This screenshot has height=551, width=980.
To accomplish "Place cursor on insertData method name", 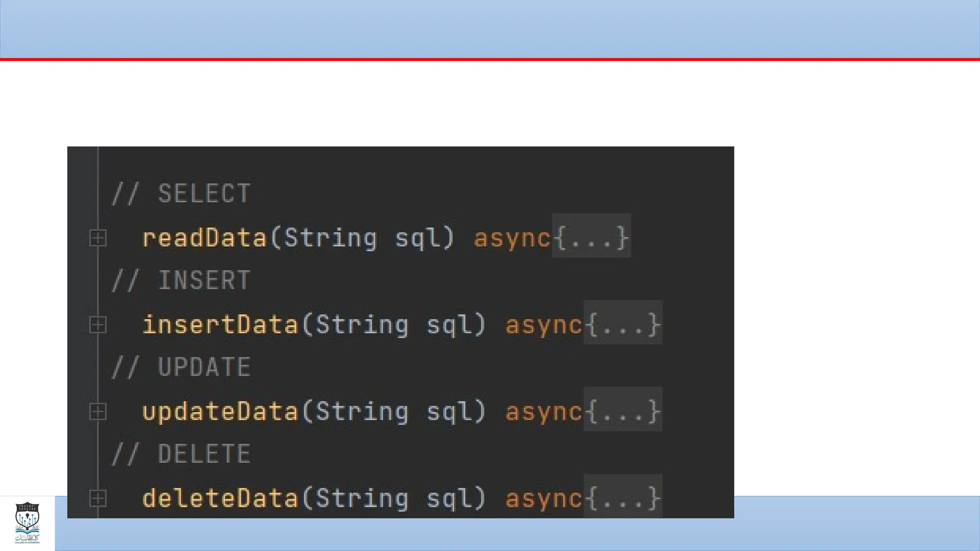I will tap(220, 325).
